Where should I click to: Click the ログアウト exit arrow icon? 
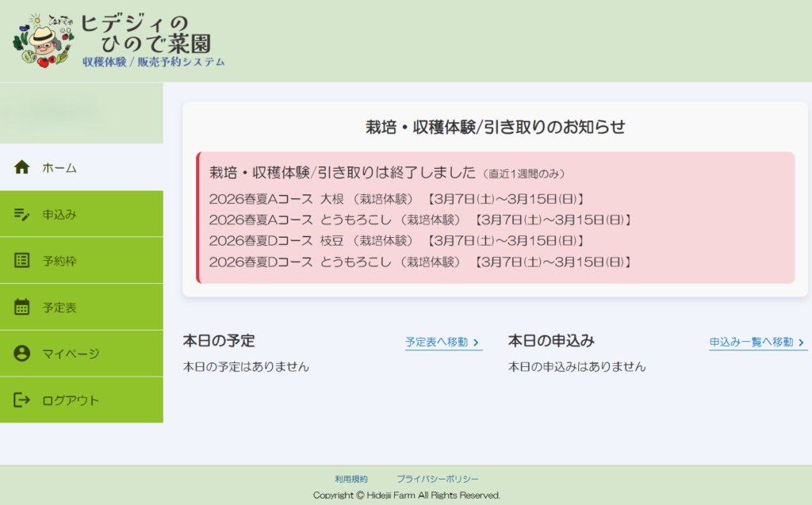click(x=22, y=400)
